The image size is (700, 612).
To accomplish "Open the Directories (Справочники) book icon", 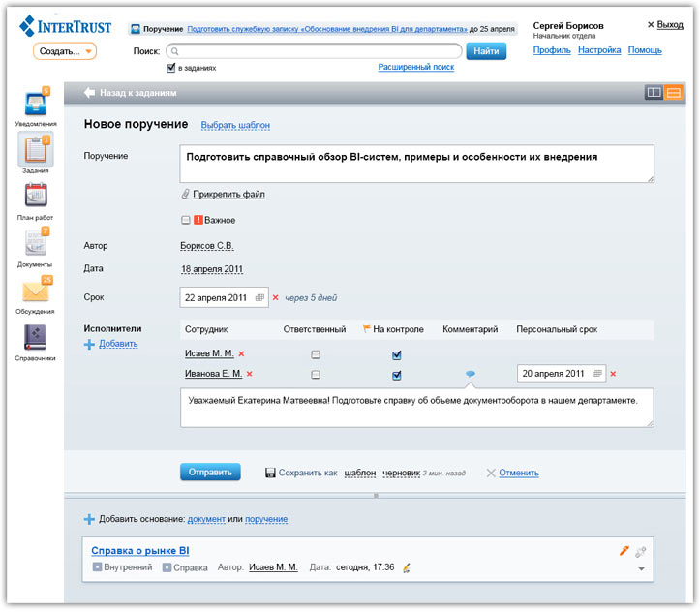I will 36,337.
